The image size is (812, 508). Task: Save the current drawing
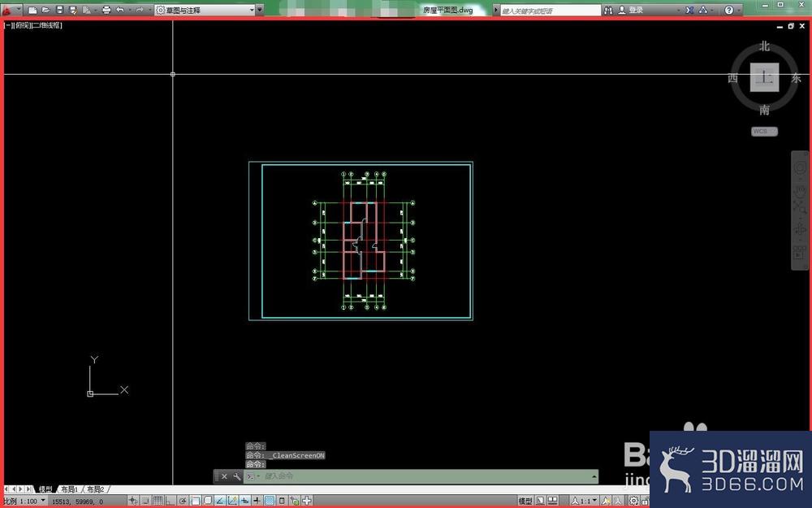point(60,10)
